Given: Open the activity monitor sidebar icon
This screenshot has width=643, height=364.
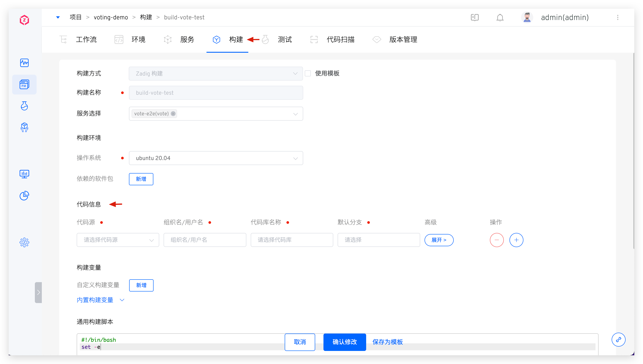Looking at the screenshot, I should 24,63.
